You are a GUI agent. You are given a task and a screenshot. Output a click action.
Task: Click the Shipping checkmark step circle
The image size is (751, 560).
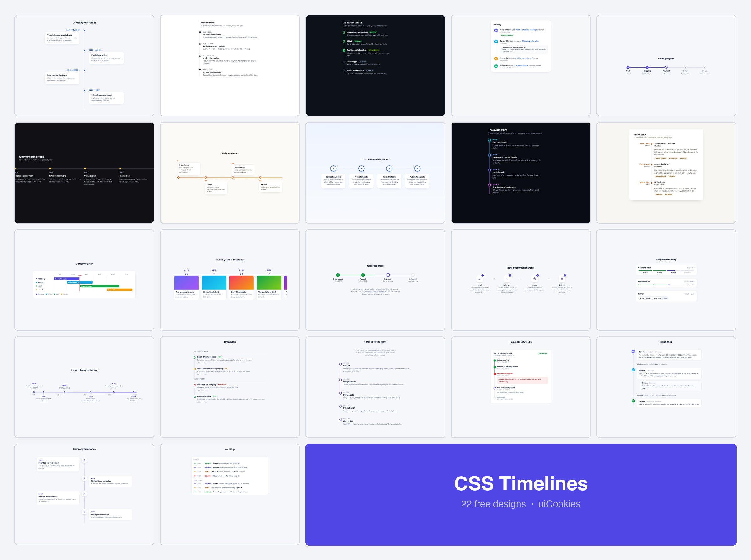click(x=647, y=68)
